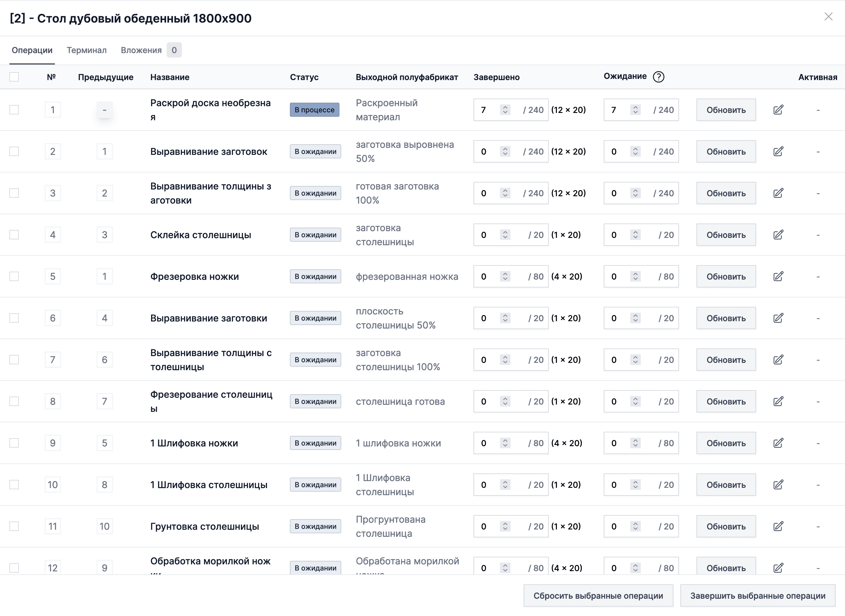Image resolution: width=845 pixels, height=616 pixels.
Task: Switch to the Терминал tab
Action: pos(87,50)
